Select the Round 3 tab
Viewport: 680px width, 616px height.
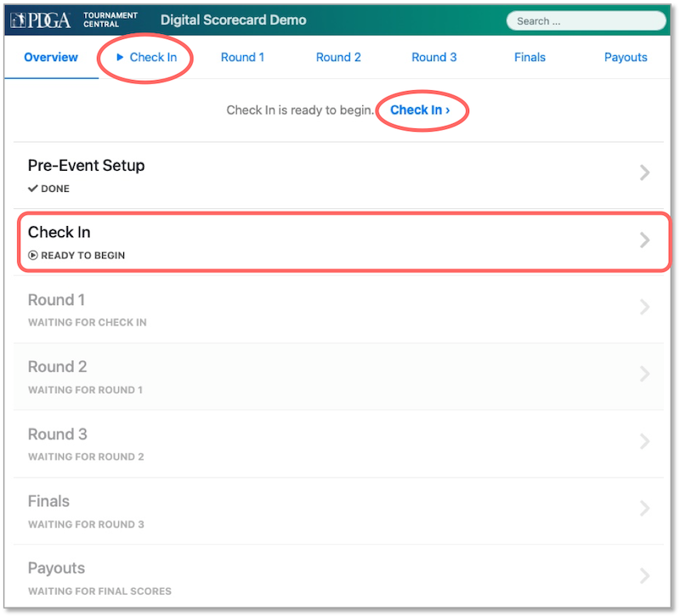[434, 57]
